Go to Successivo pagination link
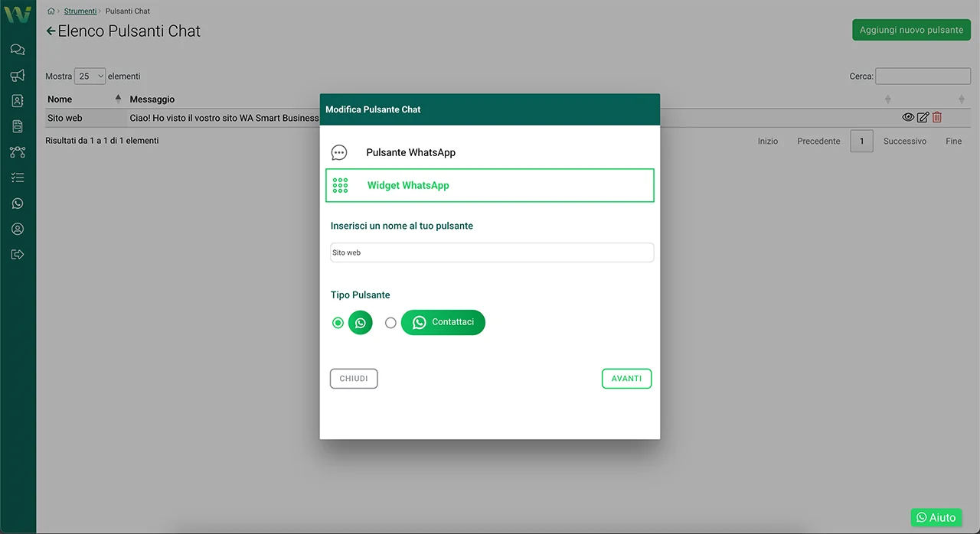Image resolution: width=980 pixels, height=534 pixels. (905, 141)
